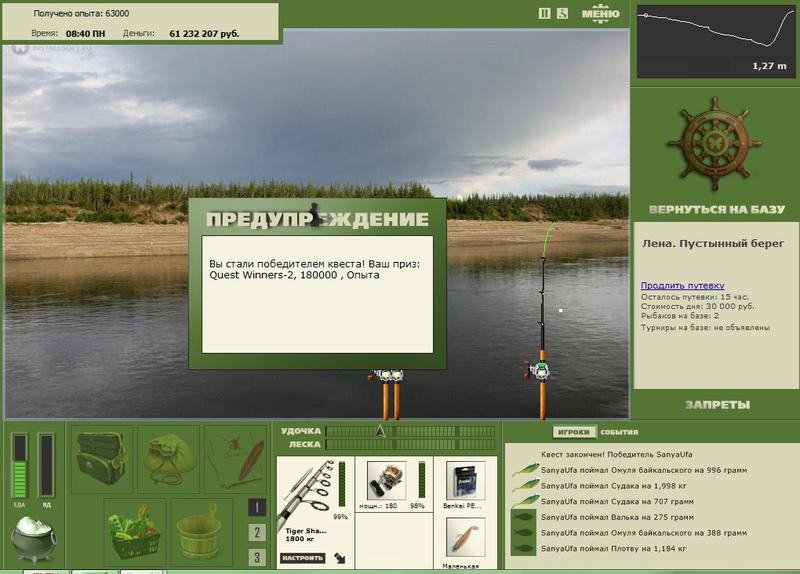
Task: Open the fish keepnet sack icon
Action: tap(169, 459)
